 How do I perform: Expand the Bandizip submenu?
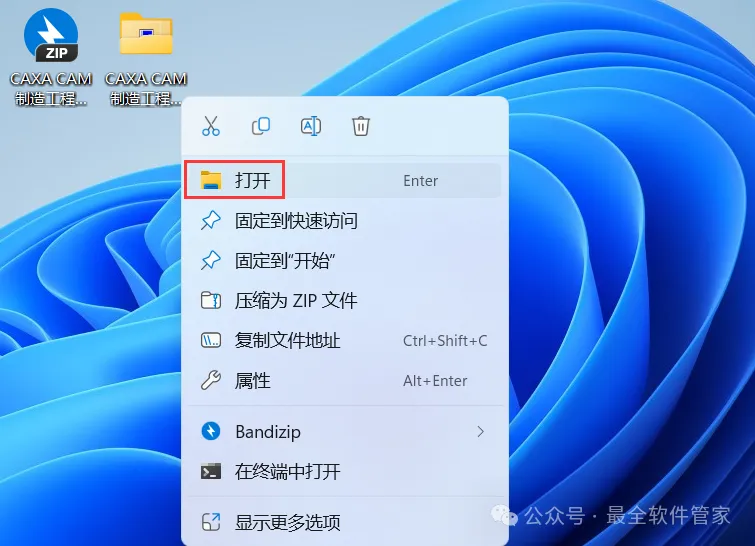coord(344,432)
